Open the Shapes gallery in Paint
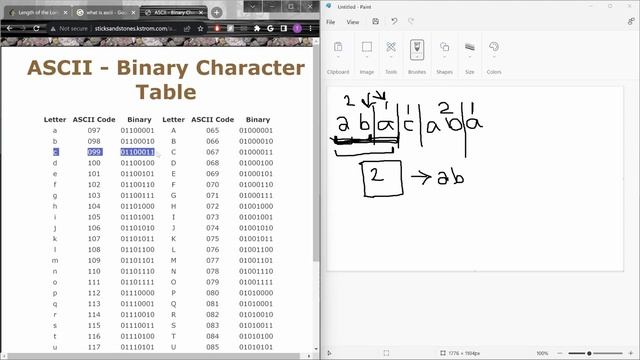 444,47
